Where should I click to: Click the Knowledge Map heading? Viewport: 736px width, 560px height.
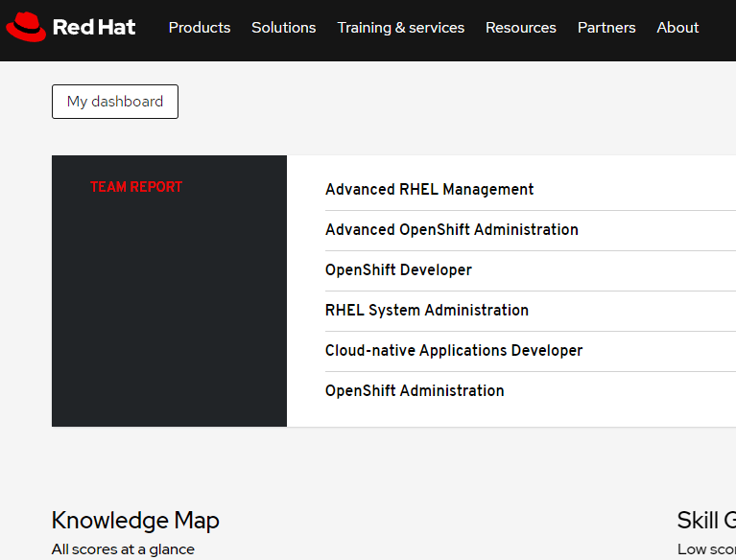click(135, 521)
